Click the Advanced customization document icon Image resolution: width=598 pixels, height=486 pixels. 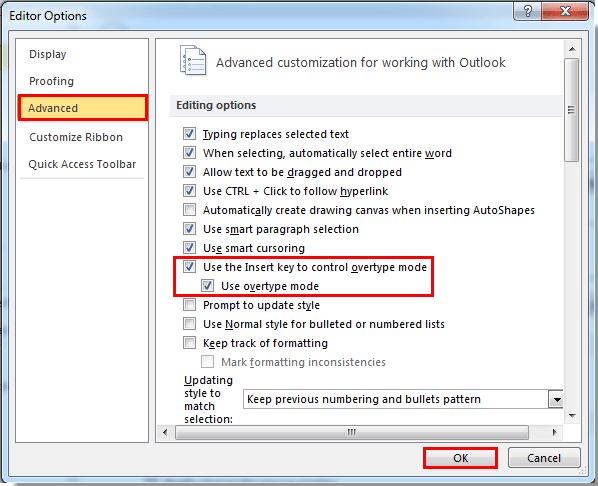pos(193,61)
